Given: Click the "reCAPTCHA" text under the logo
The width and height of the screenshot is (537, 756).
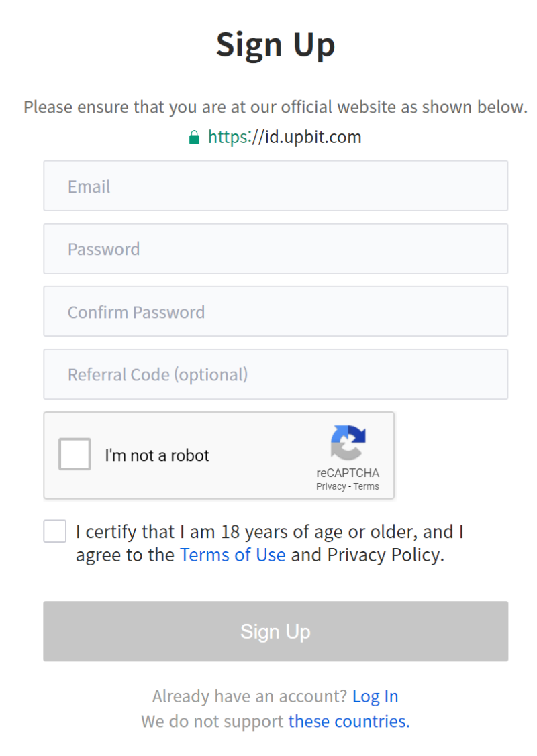Looking at the screenshot, I should [x=348, y=473].
